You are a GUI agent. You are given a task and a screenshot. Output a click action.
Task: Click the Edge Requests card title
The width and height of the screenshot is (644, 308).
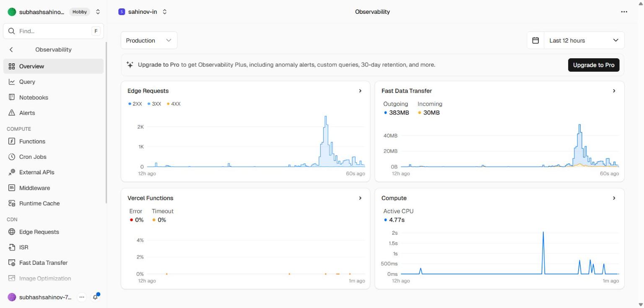click(148, 91)
